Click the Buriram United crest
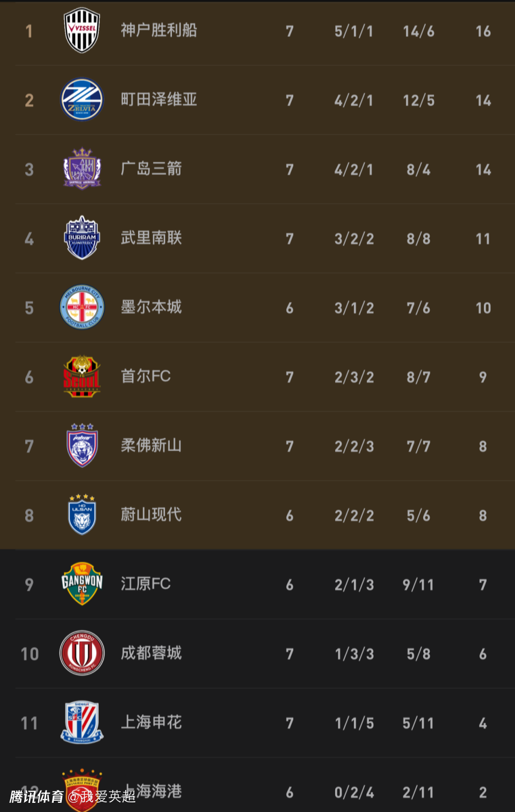This screenshot has width=515, height=812. click(82, 238)
